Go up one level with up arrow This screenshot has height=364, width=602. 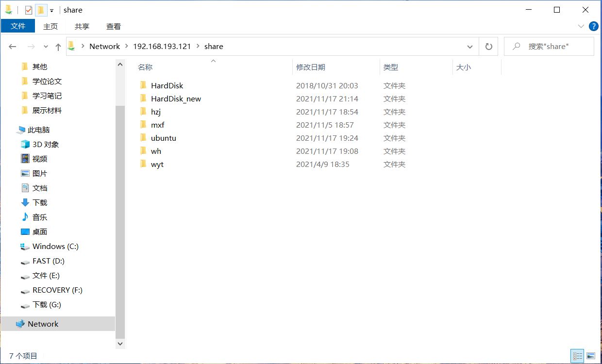pos(58,47)
